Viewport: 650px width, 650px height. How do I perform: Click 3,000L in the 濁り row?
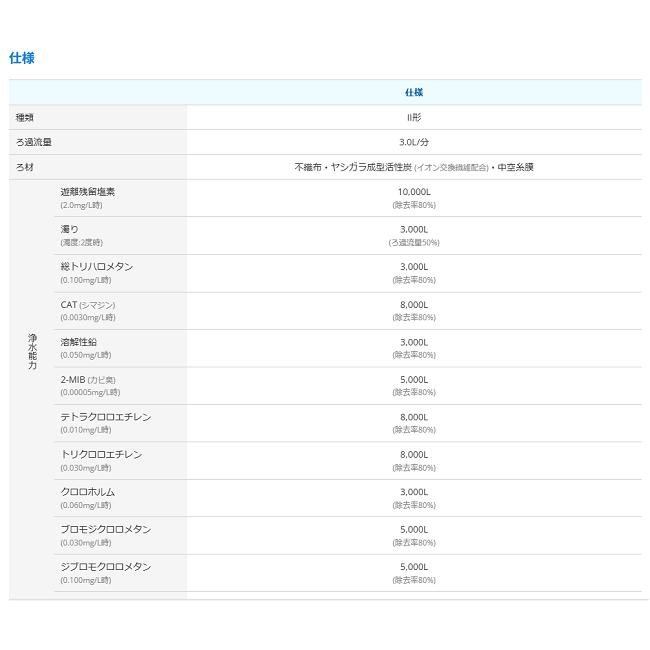(414, 229)
